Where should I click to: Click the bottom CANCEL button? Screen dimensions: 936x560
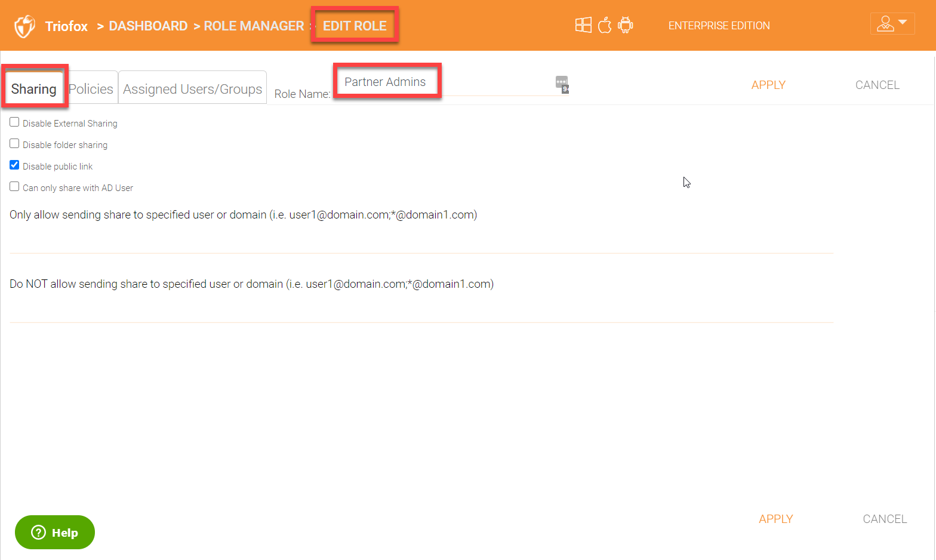885,519
